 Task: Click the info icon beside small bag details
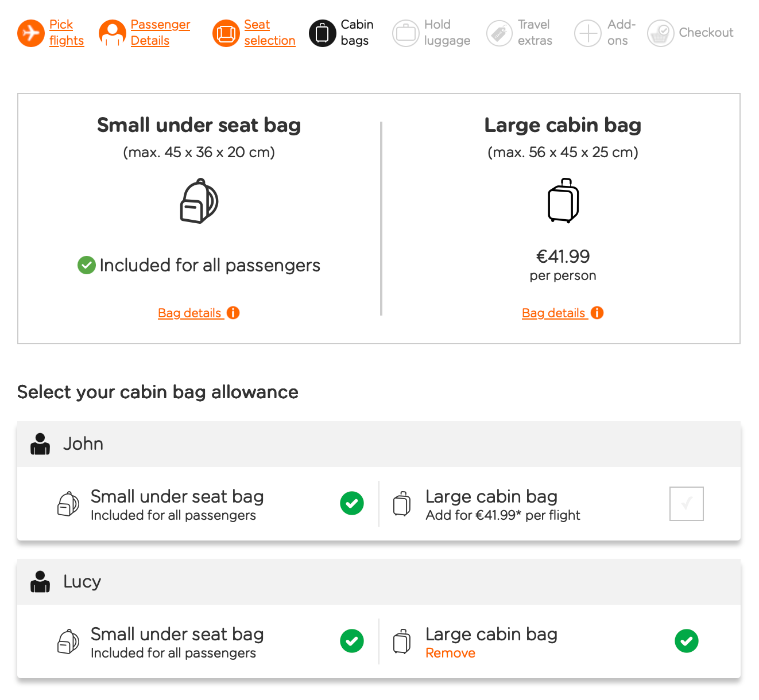[x=232, y=313]
